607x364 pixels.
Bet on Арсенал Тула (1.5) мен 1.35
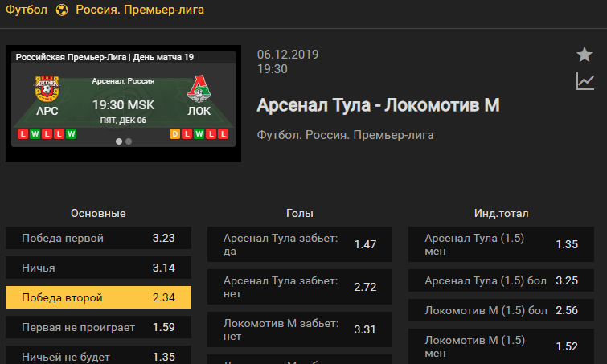coord(502,244)
